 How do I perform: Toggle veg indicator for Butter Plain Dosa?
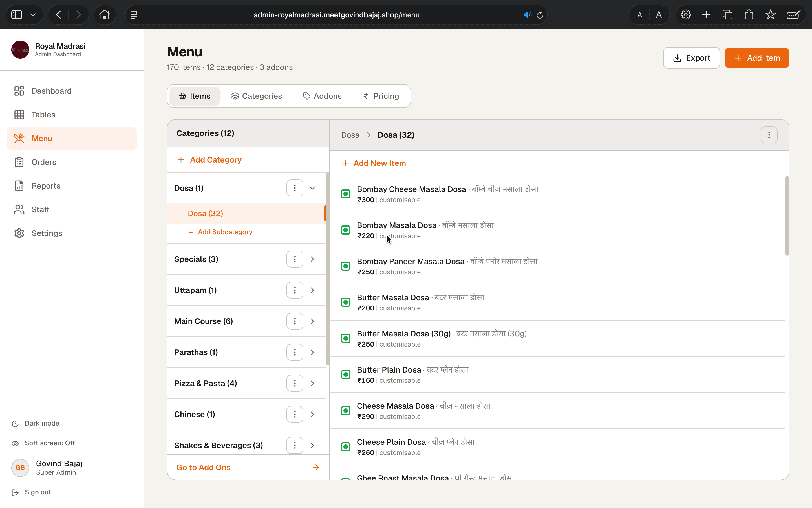click(x=346, y=375)
